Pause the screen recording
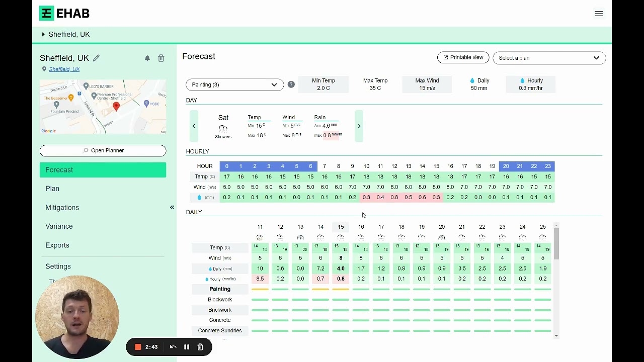Viewport: 644px width, 362px height. (187, 347)
